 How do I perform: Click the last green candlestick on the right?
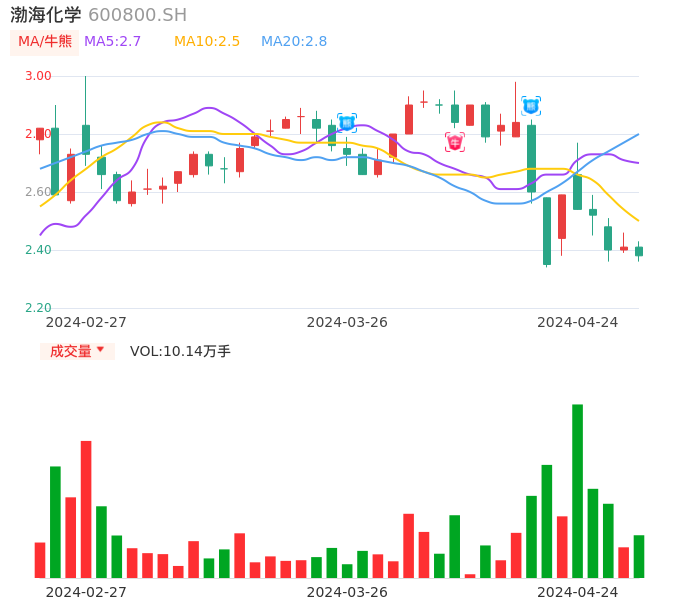pos(639,251)
